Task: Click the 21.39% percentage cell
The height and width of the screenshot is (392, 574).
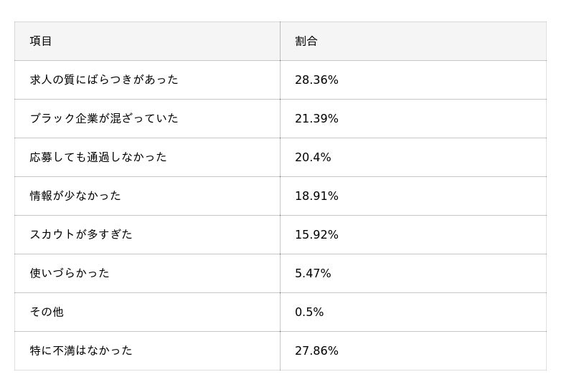Action: click(x=316, y=119)
